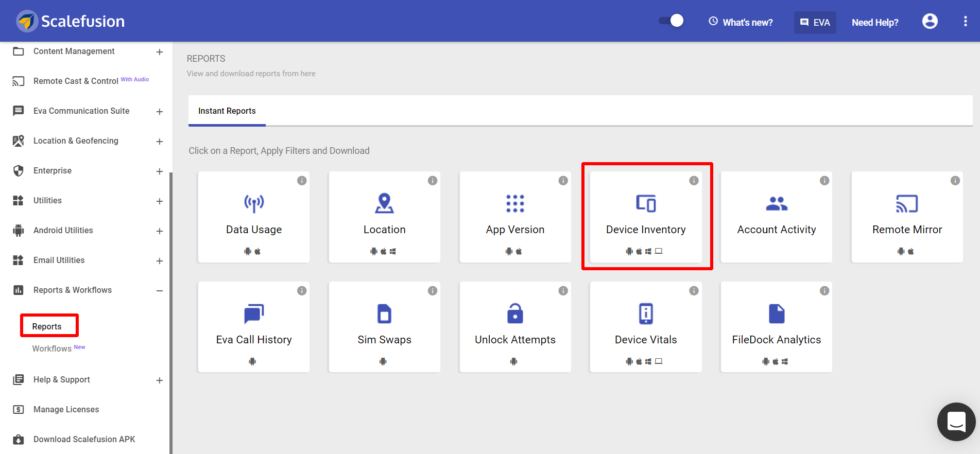Expand the Help & Support section
The image size is (980, 454).
[x=160, y=380]
